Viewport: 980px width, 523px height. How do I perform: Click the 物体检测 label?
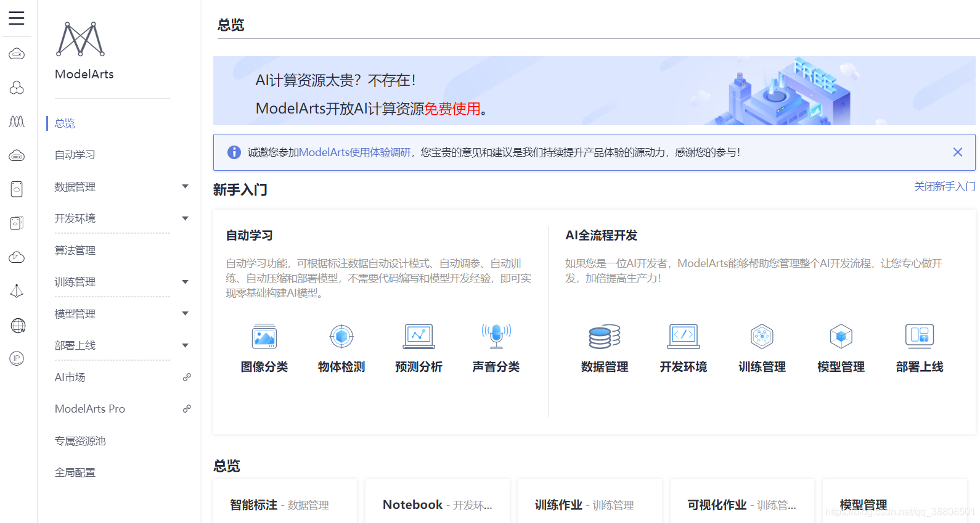(x=341, y=367)
